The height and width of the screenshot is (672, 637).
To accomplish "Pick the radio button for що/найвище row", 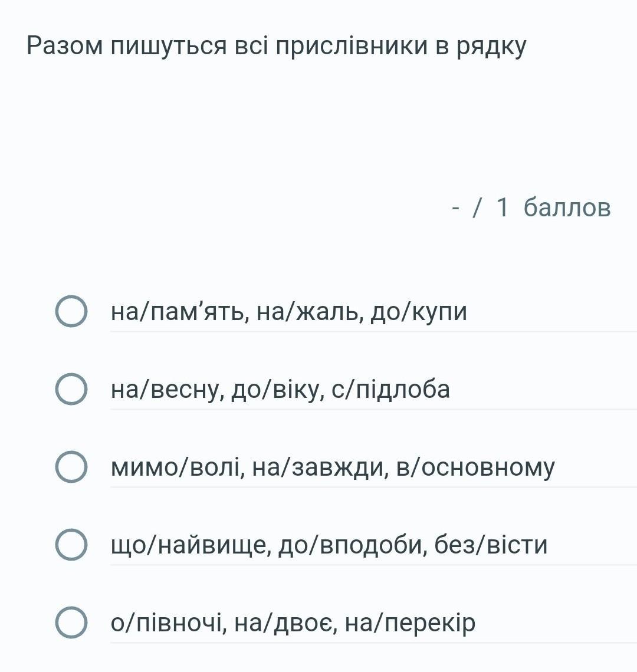I will point(71,544).
